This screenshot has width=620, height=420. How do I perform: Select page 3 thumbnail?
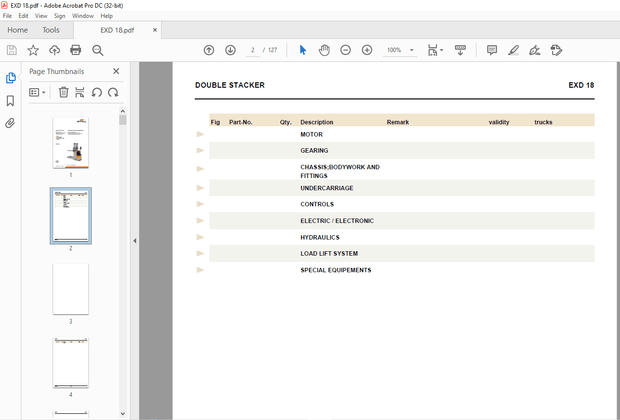tap(71, 289)
